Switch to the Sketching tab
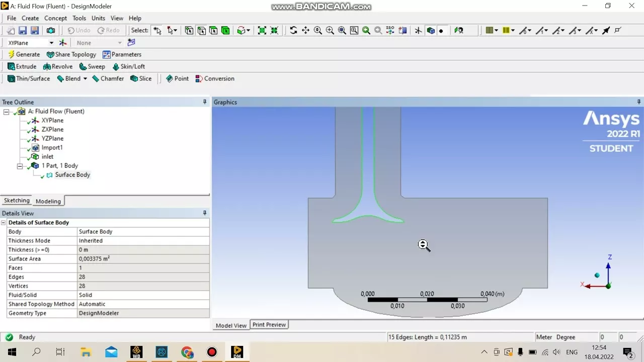 point(17,201)
